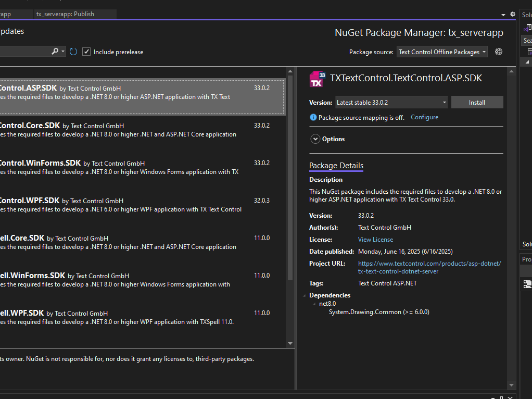The width and height of the screenshot is (532, 399).
Task: Click the TX Text Control package logo
Action: coord(318,79)
